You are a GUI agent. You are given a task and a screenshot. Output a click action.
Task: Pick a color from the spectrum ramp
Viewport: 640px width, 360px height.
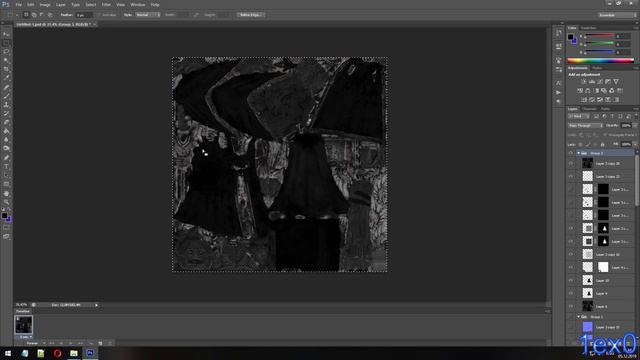pyautogui.click(x=600, y=60)
